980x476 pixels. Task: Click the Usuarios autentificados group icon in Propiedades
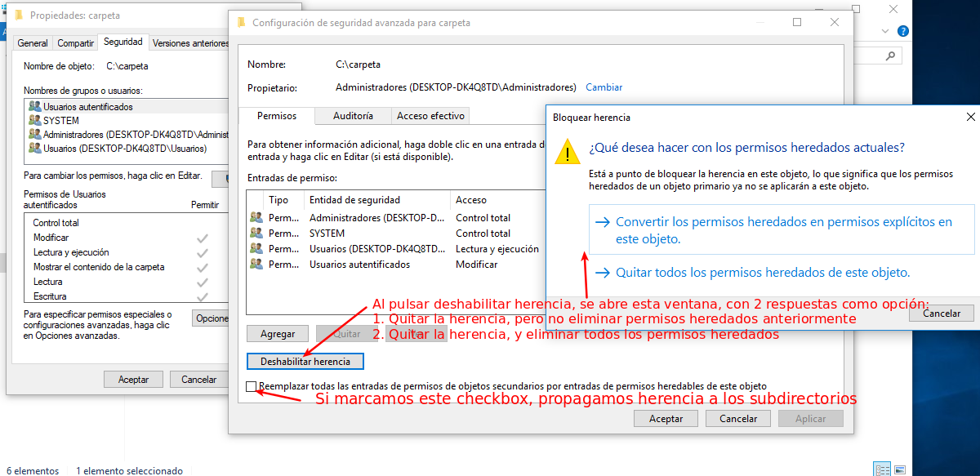tap(34, 106)
